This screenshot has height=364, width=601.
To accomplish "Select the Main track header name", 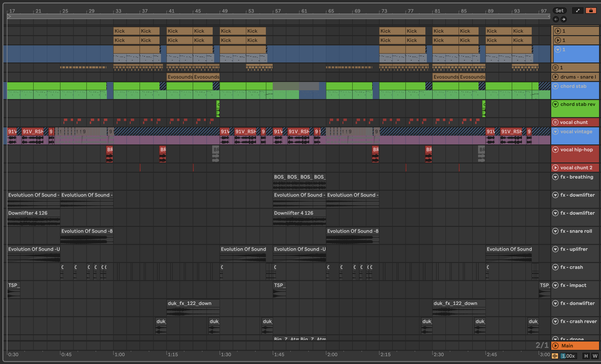I will pos(567,346).
